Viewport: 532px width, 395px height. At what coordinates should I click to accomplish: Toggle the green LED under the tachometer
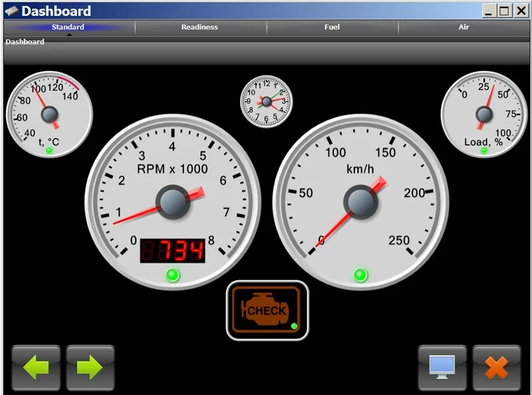coord(173,273)
